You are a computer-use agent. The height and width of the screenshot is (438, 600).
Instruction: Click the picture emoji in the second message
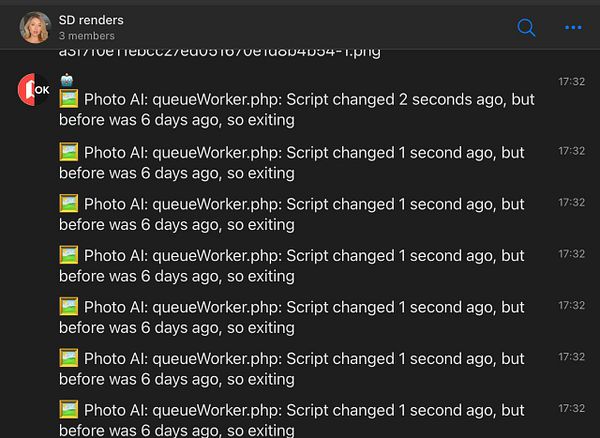click(x=69, y=152)
